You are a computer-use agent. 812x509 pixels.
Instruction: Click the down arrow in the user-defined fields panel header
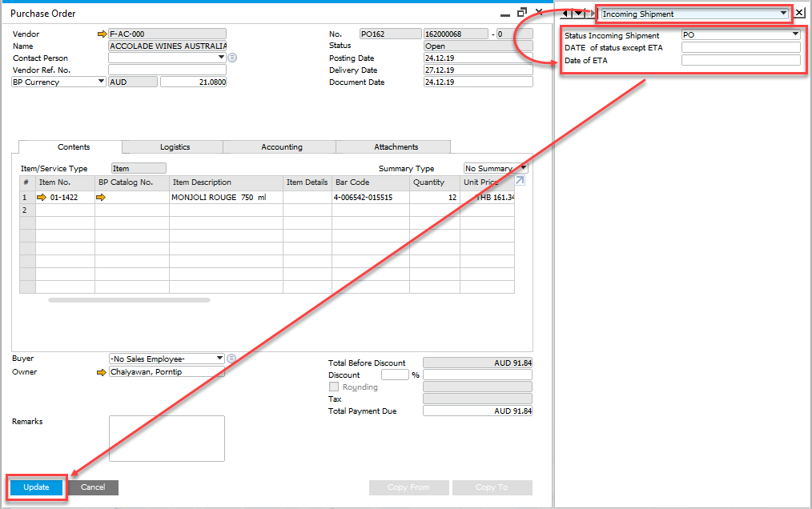point(578,14)
